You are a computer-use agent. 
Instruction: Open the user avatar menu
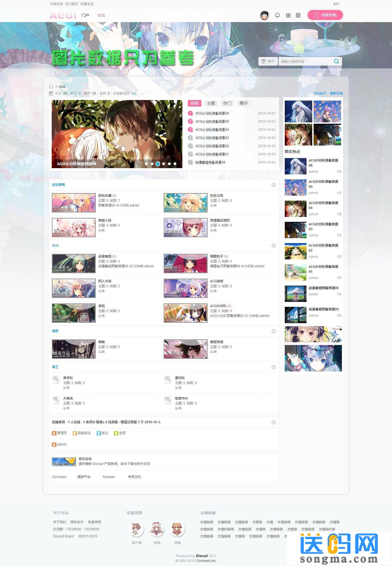pos(264,15)
